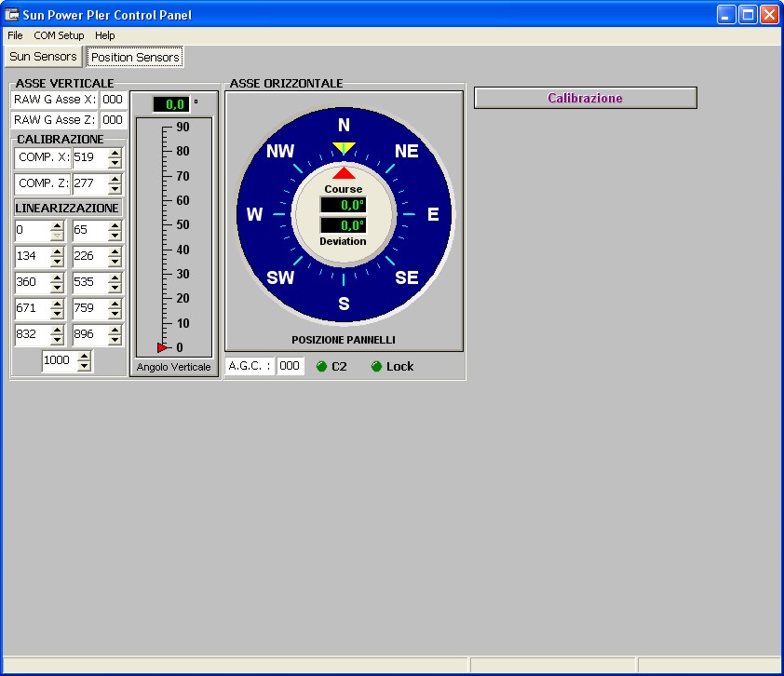This screenshot has height=676, width=784.
Task: Increment the linearization value 832
Action: [x=58, y=330]
